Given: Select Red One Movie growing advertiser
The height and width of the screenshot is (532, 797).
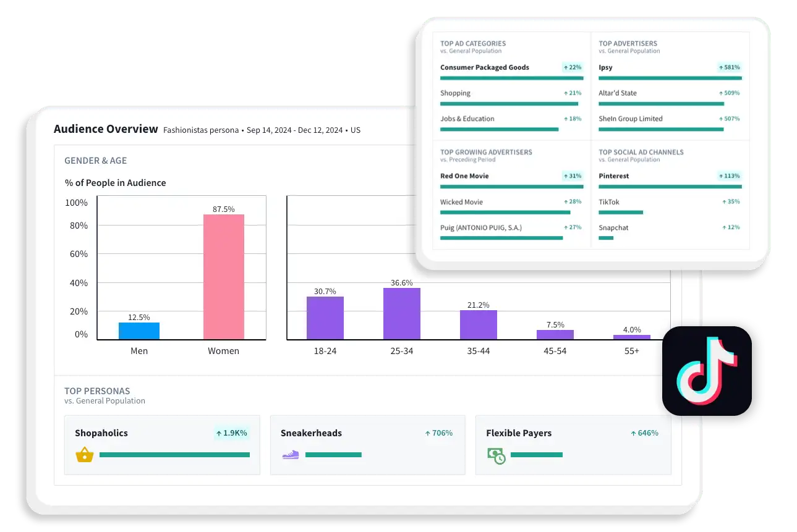Looking at the screenshot, I should tap(464, 176).
